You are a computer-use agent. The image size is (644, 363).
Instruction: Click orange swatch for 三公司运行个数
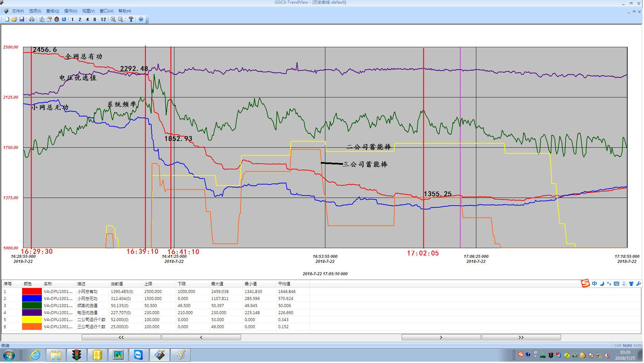tap(32, 327)
